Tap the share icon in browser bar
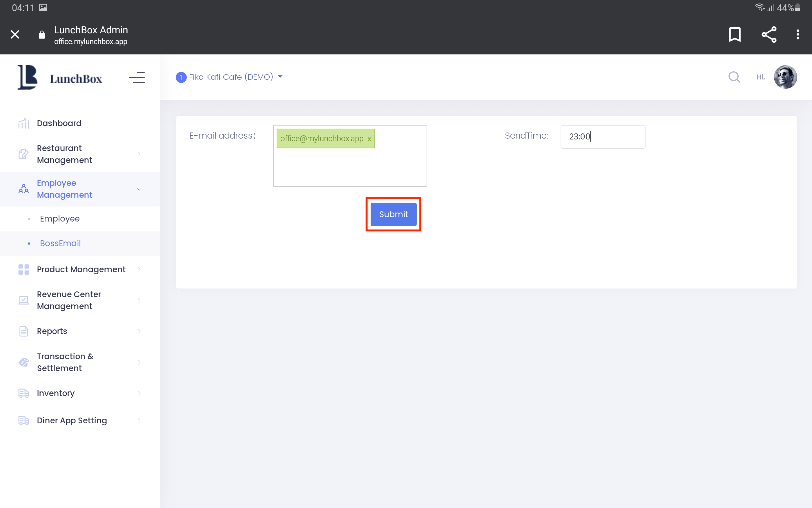The image size is (812, 508). 769,34
